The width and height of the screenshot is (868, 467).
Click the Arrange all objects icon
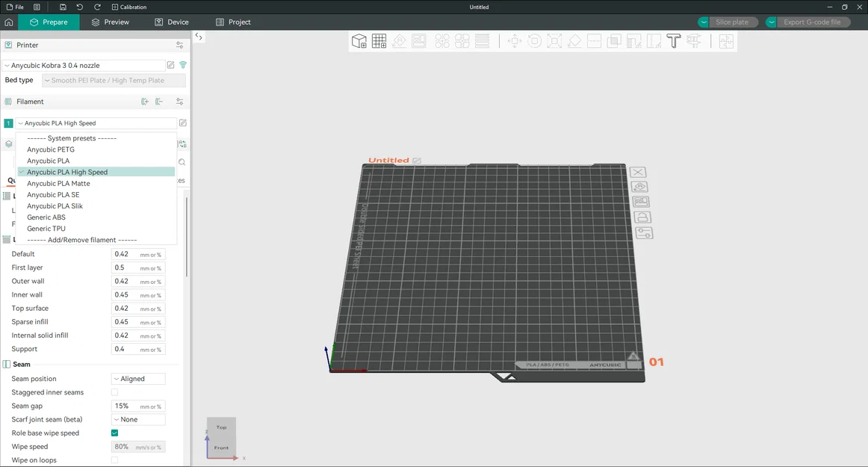click(x=419, y=41)
